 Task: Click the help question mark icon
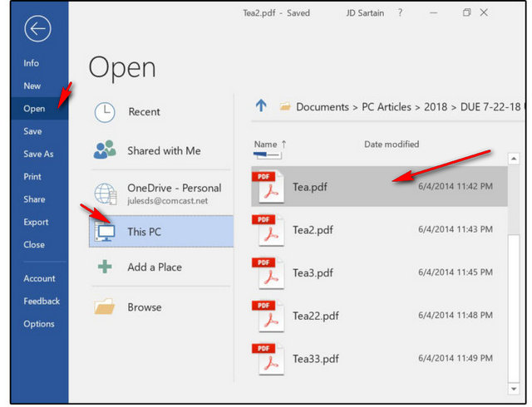click(x=401, y=13)
